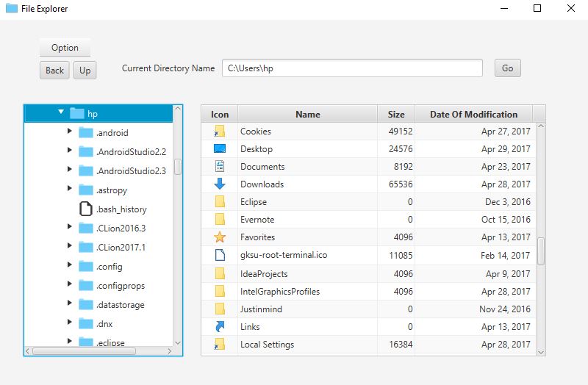Click the .config folder icon
Screen dimensions: 588x385
tap(86, 266)
